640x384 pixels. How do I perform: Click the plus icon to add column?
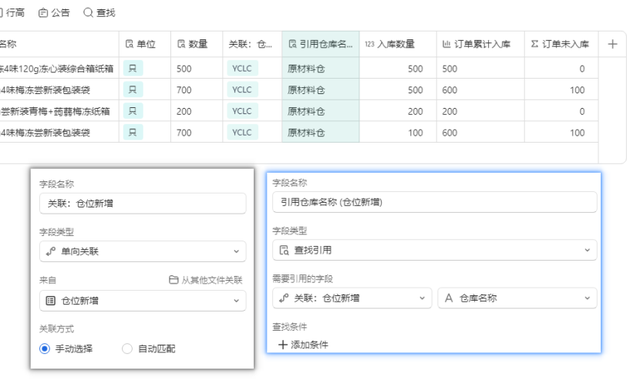click(x=612, y=44)
